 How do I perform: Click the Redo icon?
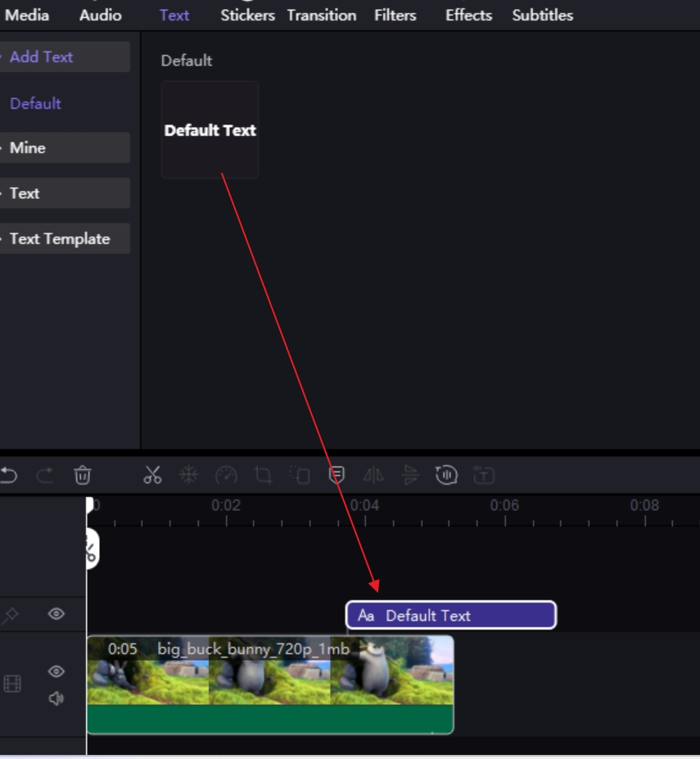point(47,473)
